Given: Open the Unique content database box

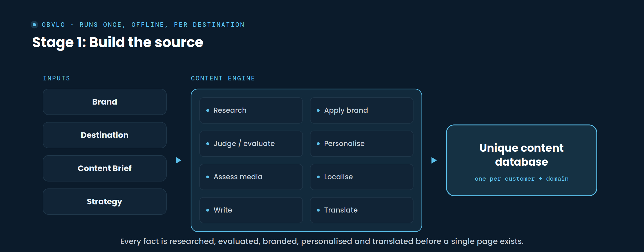Looking at the screenshot, I should pos(522,160).
